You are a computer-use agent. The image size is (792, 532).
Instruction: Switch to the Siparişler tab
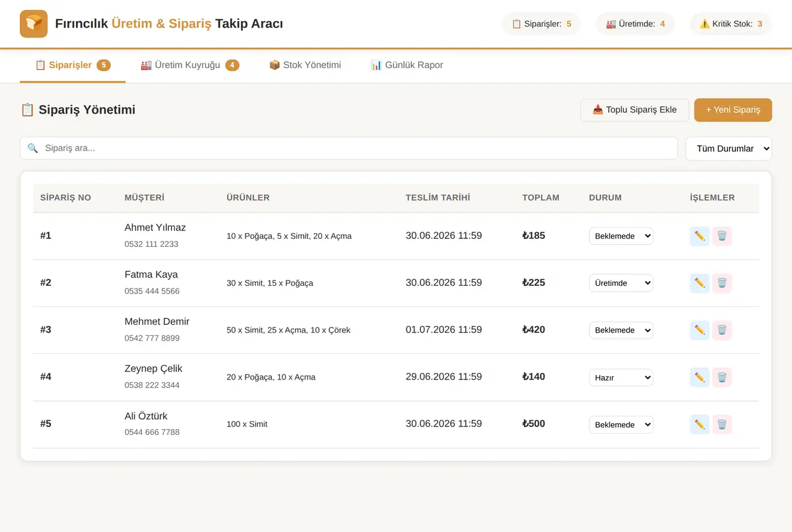click(x=73, y=65)
